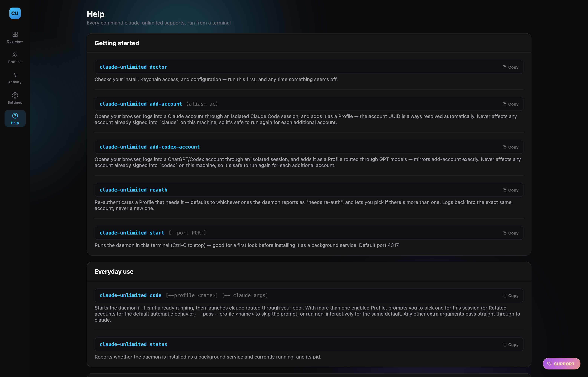Go to Profiles in the sidebar
588x377 pixels.
15,57
